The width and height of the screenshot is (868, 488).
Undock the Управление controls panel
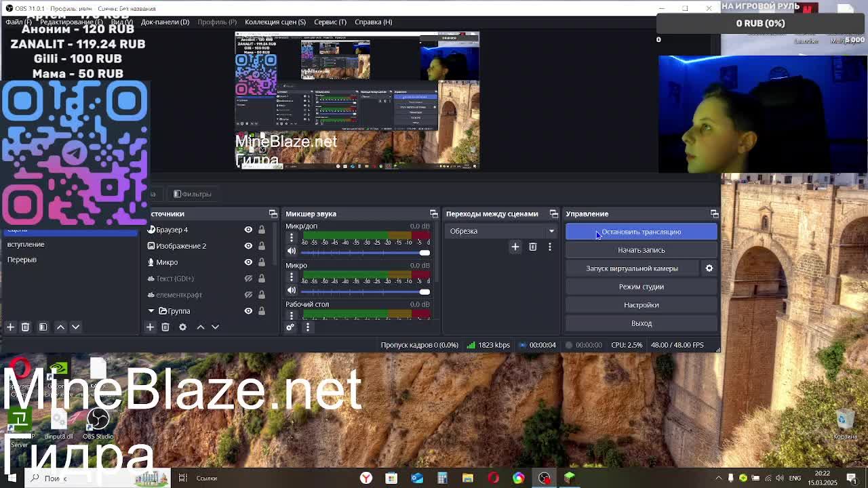[x=714, y=213]
